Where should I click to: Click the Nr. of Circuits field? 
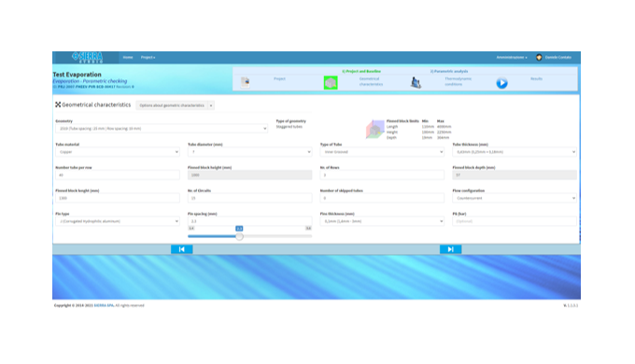point(250,199)
